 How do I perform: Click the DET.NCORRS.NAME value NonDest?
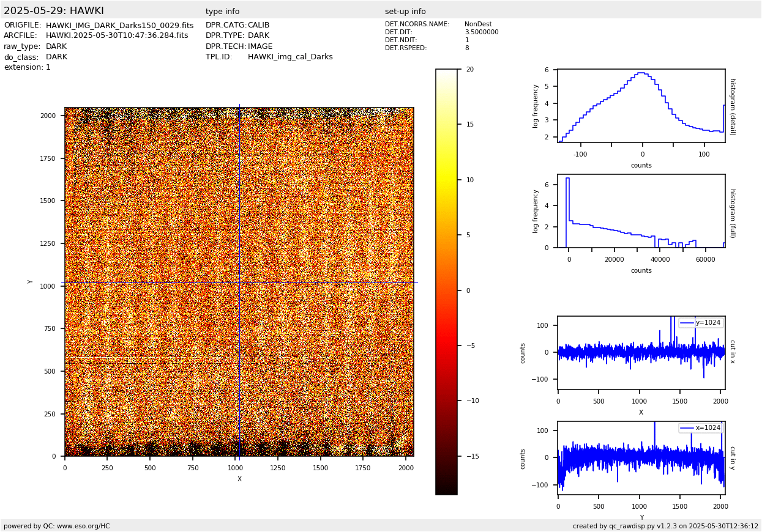pyautogui.click(x=478, y=24)
